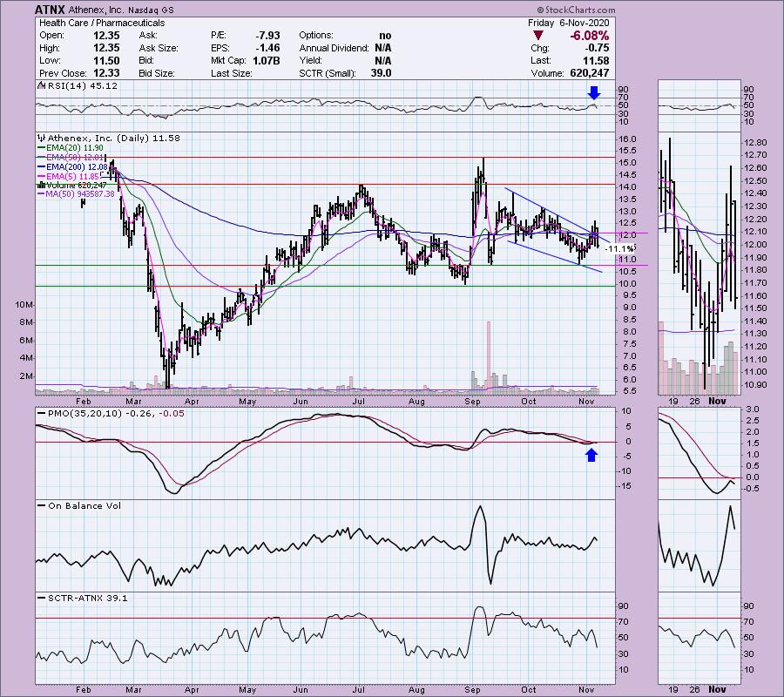The height and width of the screenshot is (697, 784).
Task: Click the Volume 620,247 value in header
Action: pos(590,73)
